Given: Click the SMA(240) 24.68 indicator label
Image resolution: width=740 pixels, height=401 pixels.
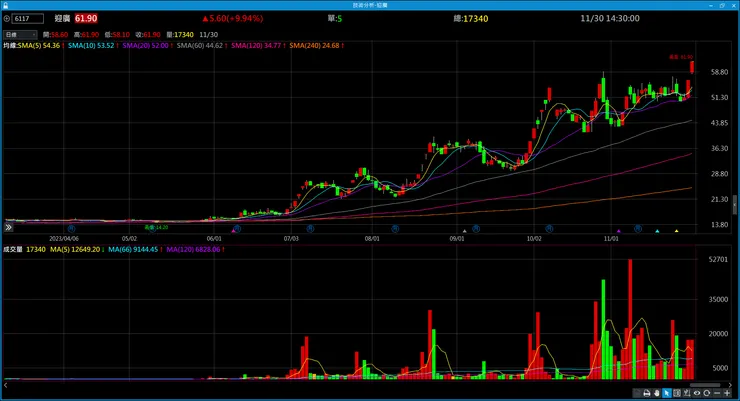Looking at the screenshot, I should (x=314, y=46).
